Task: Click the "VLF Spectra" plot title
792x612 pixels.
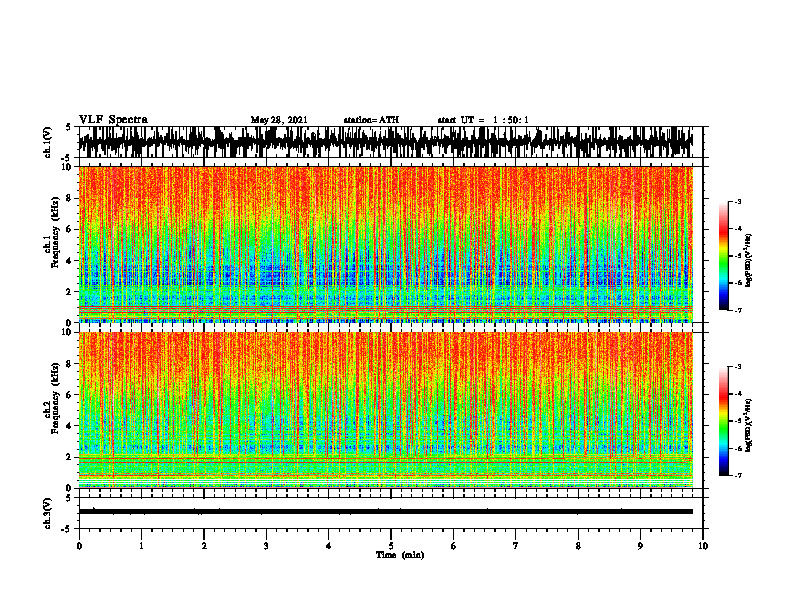Action: pyautogui.click(x=113, y=120)
